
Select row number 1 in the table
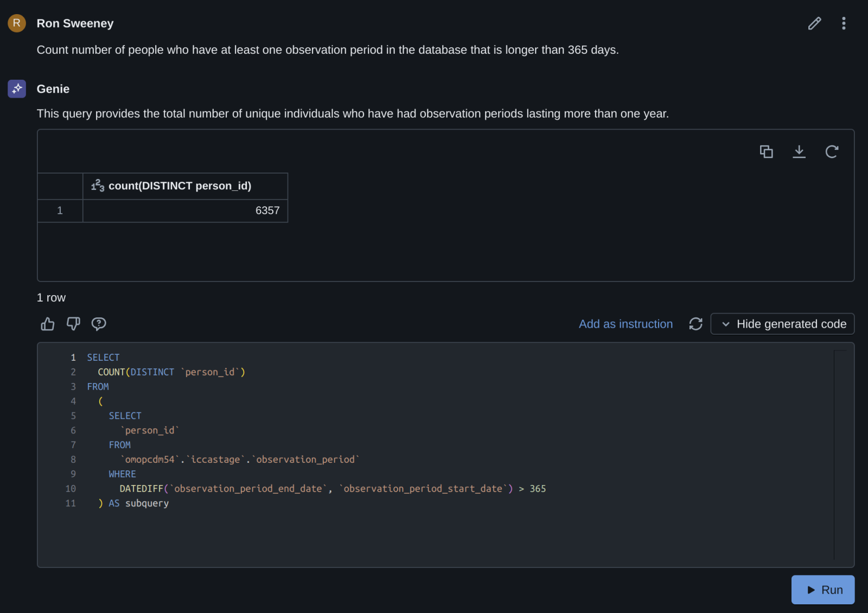[60, 211]
